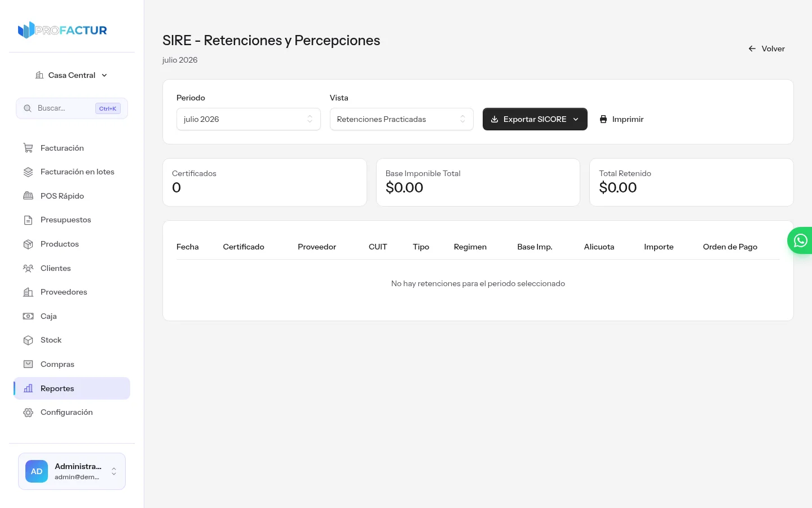Viewport: 812px width, 508px height.
Task: Expand the Administrador account menu chevrons
Action: 114,471
